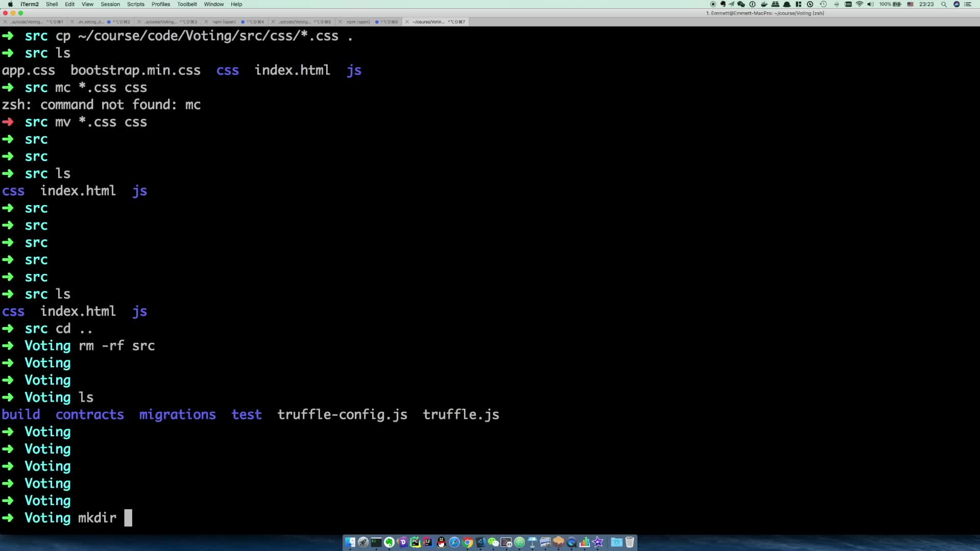Open Google Chrome from the Dock
980x551 pixels.
pyautogui.click(x=468, y=542)
